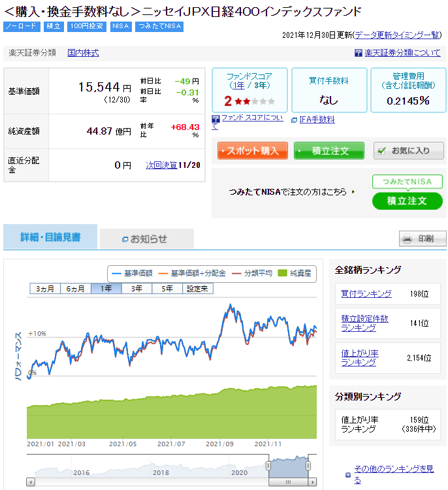Image resolution: width=448 pixels, height=490 pixels.
Task: Click the 15,544 円 基準価額 value
Action: point(104,87)
